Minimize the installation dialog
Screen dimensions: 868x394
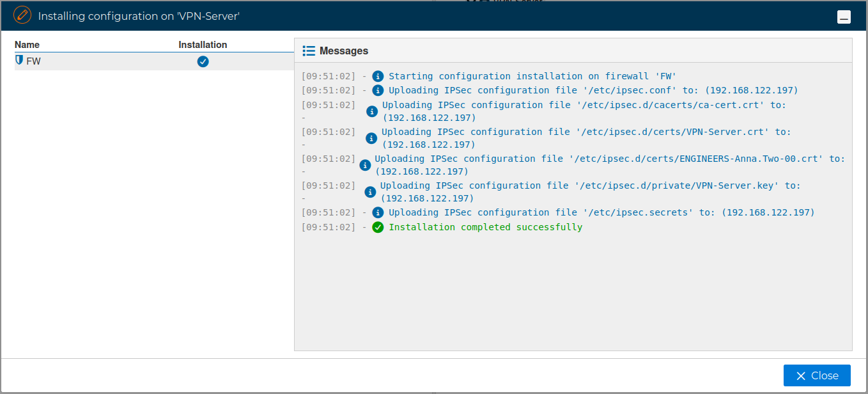[844, 17]
